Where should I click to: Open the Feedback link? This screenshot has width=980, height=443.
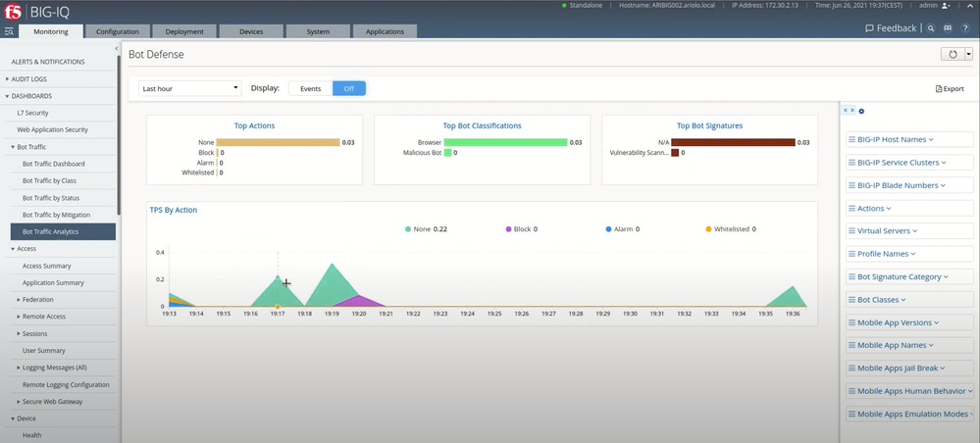click(x=891, y=28)
